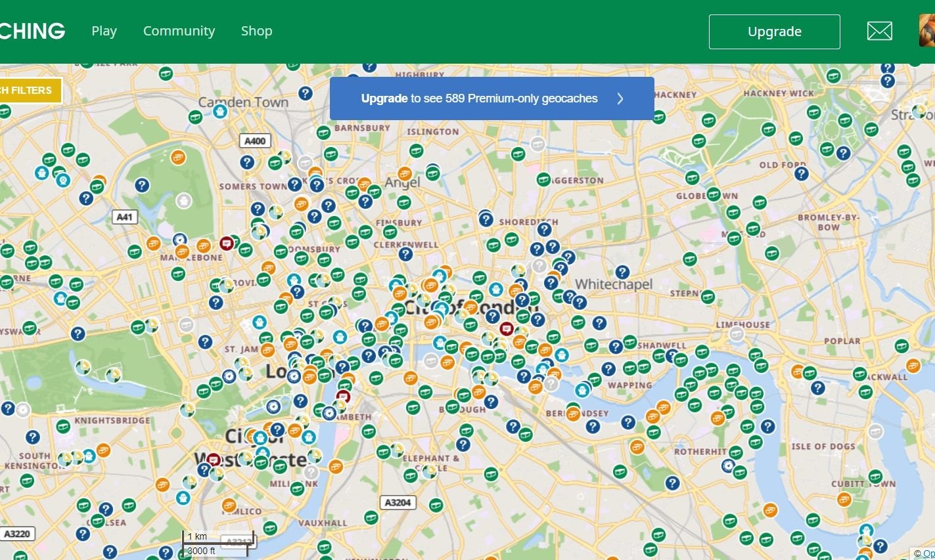Select the grey disabled cache above Haggerston

537,144
